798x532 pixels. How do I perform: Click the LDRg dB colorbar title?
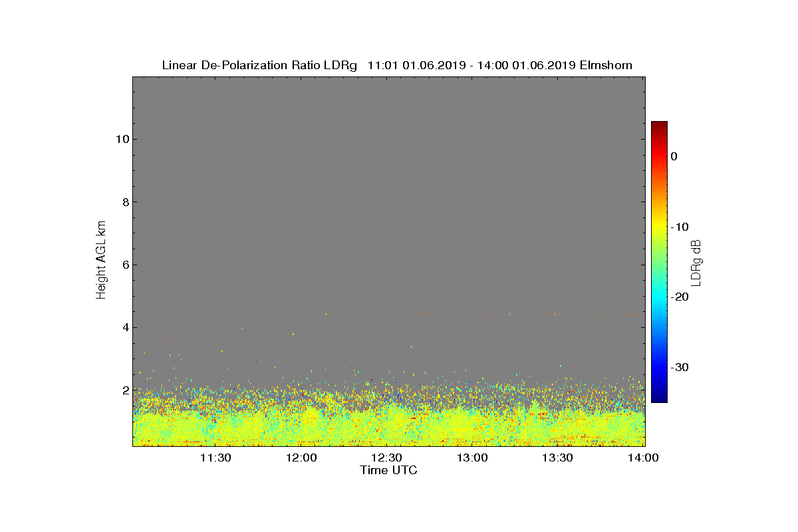697,262
